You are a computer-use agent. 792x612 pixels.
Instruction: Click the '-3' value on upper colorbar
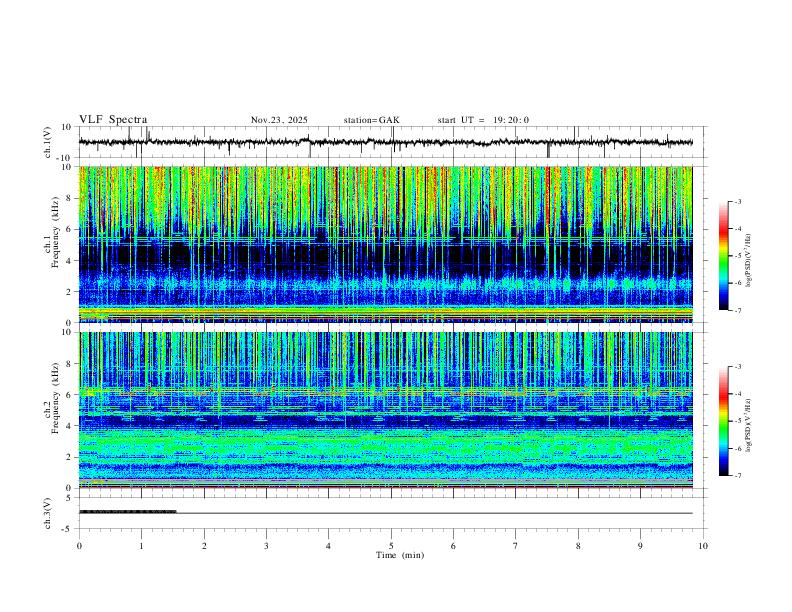pos(737,201)
